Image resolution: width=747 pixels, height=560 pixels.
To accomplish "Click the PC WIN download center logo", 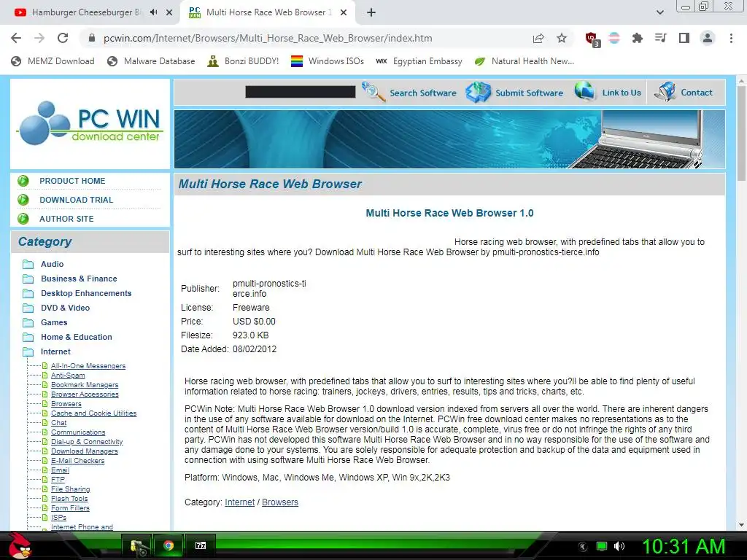I will (x=90, y=123).
